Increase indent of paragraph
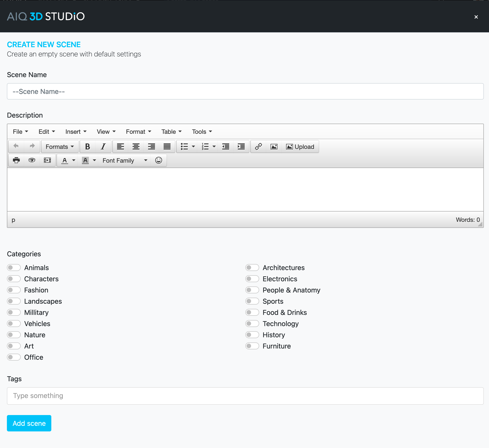The height and width of the screenshot is (448, 489). click(241, 147)
